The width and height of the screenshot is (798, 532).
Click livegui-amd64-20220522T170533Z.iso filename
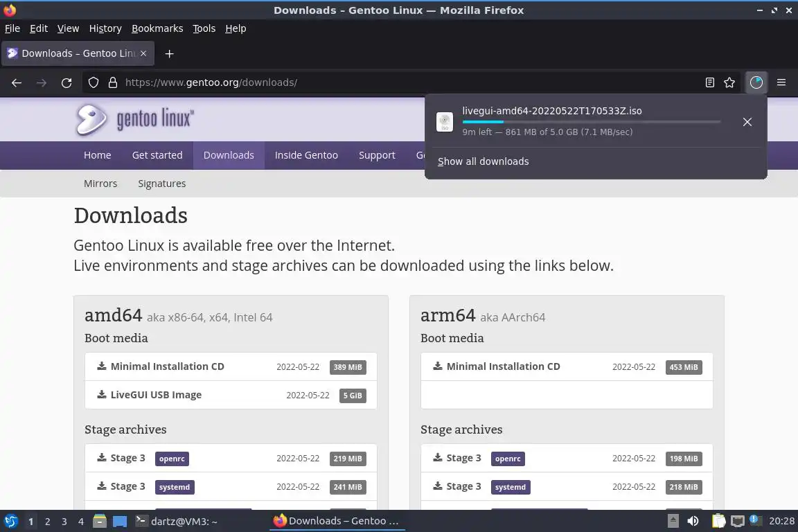click(551, 111)
